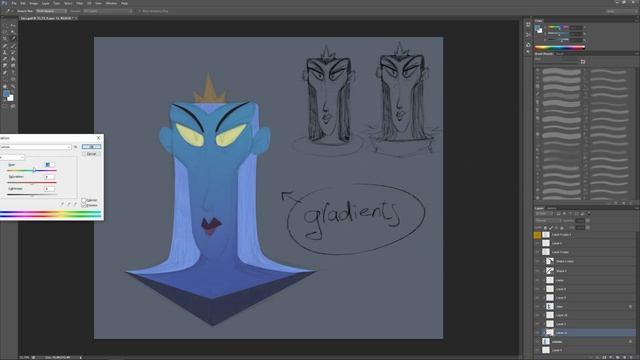Image resolution: width=640 pixels, height=360 pixels.
Task: Select the Move tool in the toolbox
Action: click(x=13, y=25)
